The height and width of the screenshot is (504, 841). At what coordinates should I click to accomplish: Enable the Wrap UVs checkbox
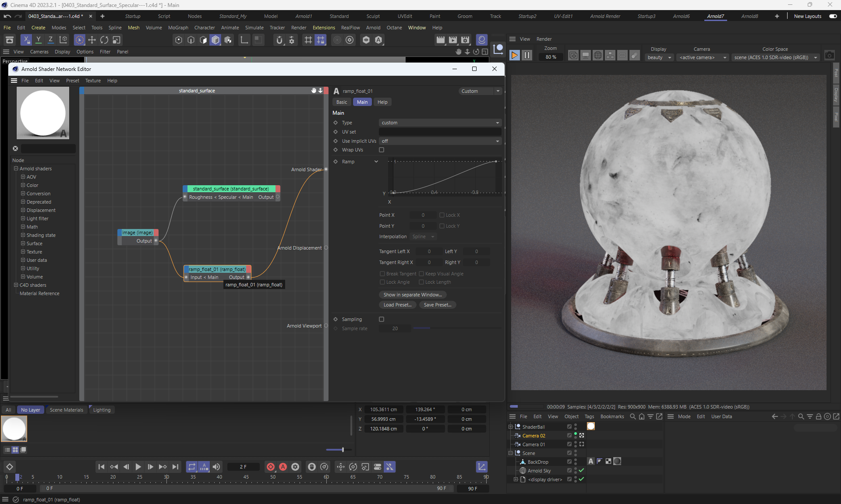[x=382, y=150]
